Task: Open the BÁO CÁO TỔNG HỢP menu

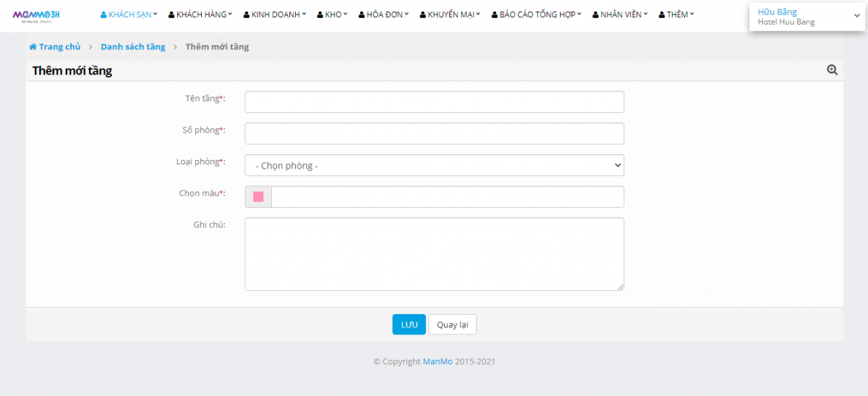Action: click(536, 14)
